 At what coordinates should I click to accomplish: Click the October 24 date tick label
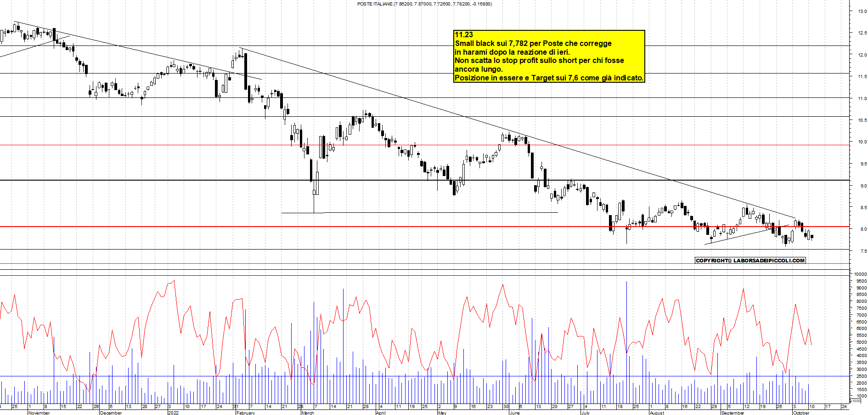(844, 407)
